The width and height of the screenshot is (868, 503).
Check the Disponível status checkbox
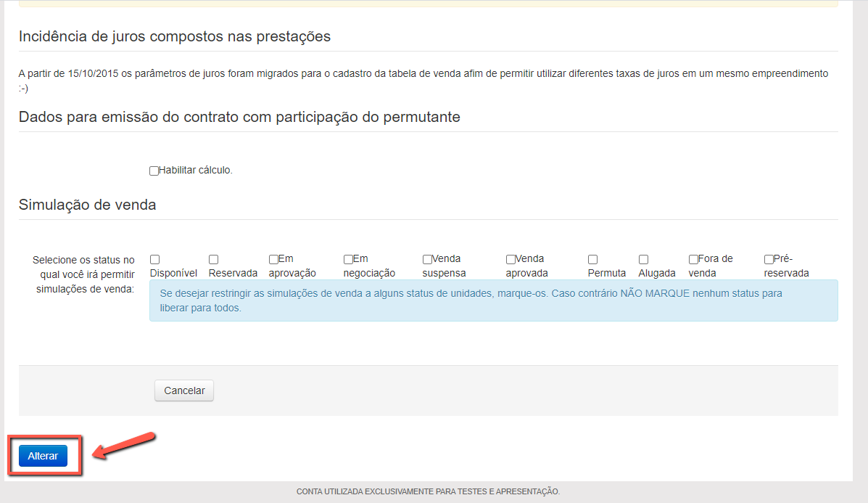tap(154, 259)
